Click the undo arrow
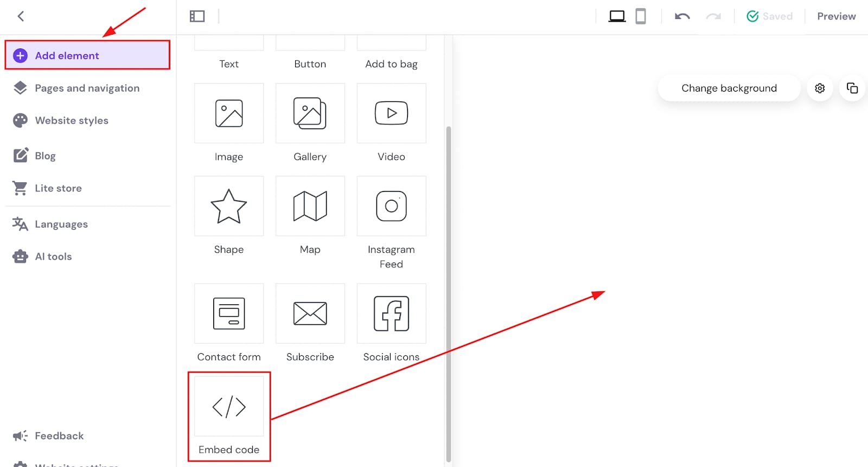This screenshot has width=868, height=467. click(x=682, y=16)
